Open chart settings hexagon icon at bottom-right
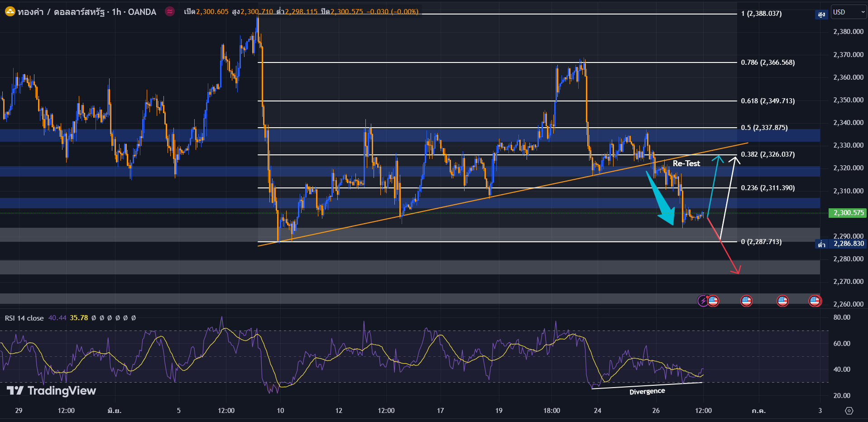Screen dimensions: 868x422 point(849,411)
